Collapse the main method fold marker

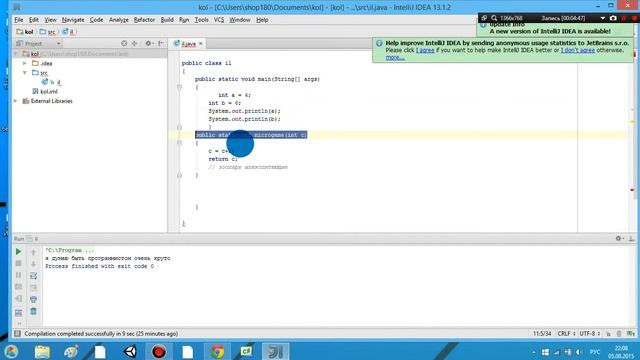[179, 87]
